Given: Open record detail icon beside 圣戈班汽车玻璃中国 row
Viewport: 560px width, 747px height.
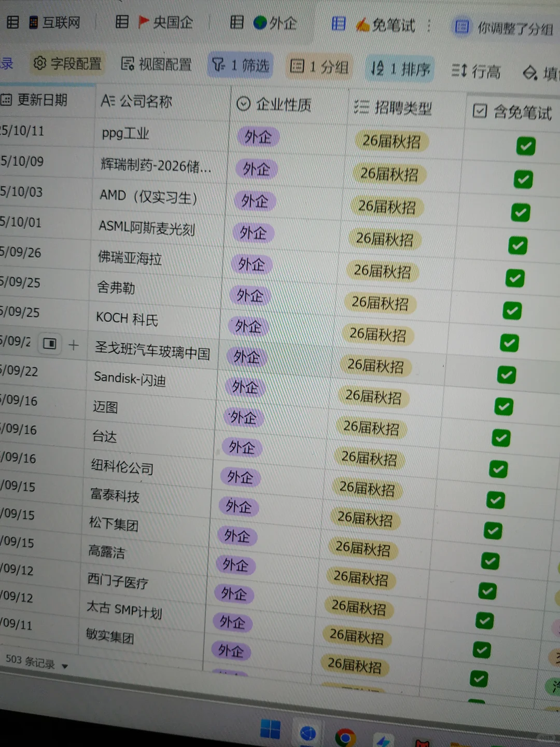Looking at the screenshot, I should coord(50,343).
